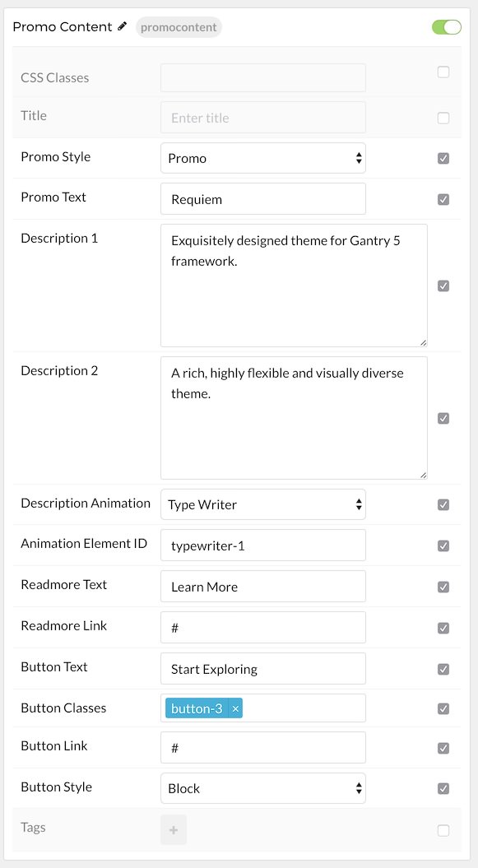Click the promocontent label badge

[x=179, y=27]
